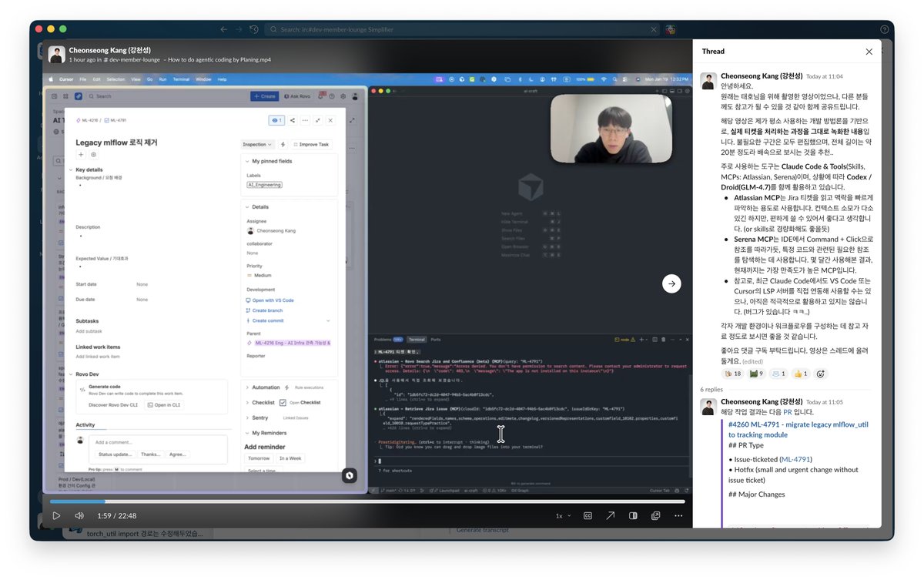Click the Thread panel title
The height and width of the screenshot is (580, 924).
coord(713,52)
